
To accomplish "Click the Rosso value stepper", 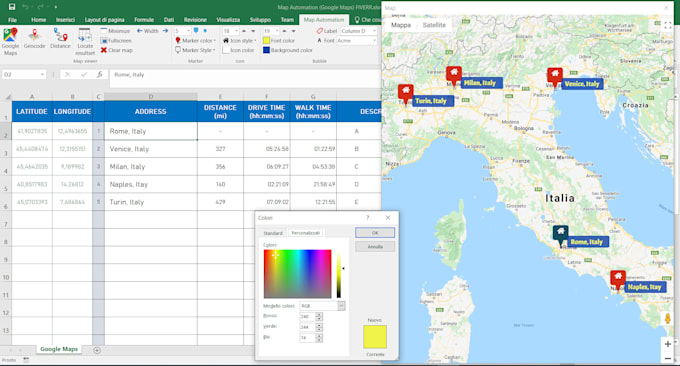I will tap(319, 317).
